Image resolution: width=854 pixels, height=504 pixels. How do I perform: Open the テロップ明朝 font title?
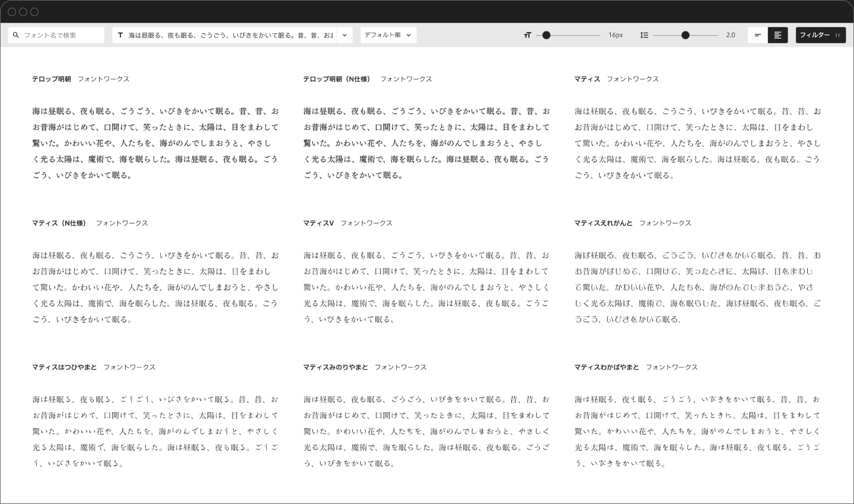pos(52,79)
